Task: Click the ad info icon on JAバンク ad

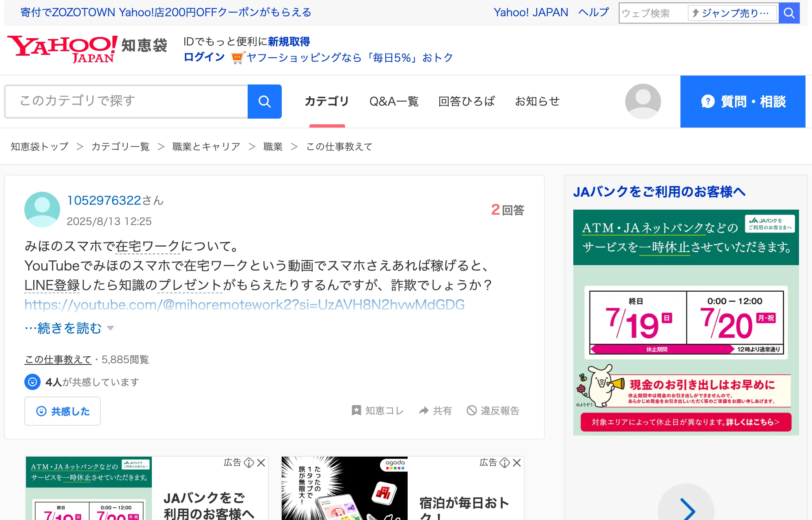Action: point(249,463)
